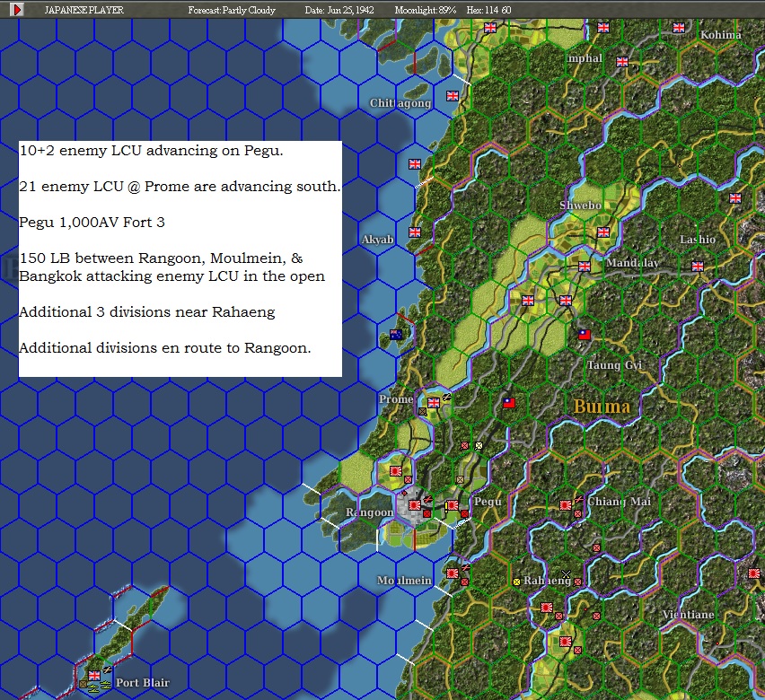Select the British base flag at Imphal
765x700 pixels.
click(x=622, y=62)
